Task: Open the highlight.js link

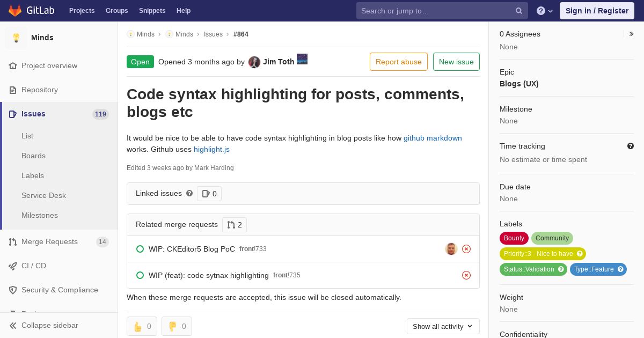Action: [x=211, y=149]
